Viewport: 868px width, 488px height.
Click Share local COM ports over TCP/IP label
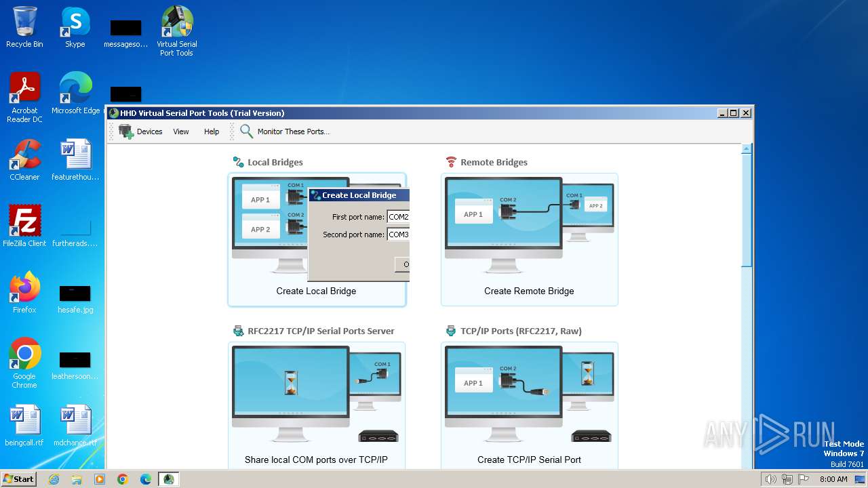[x=316, y=460]
